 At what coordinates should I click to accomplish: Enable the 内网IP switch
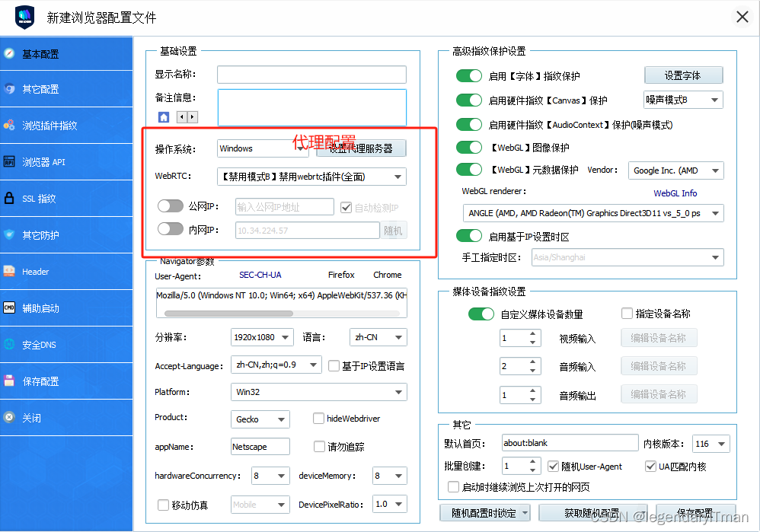[171, 228]
